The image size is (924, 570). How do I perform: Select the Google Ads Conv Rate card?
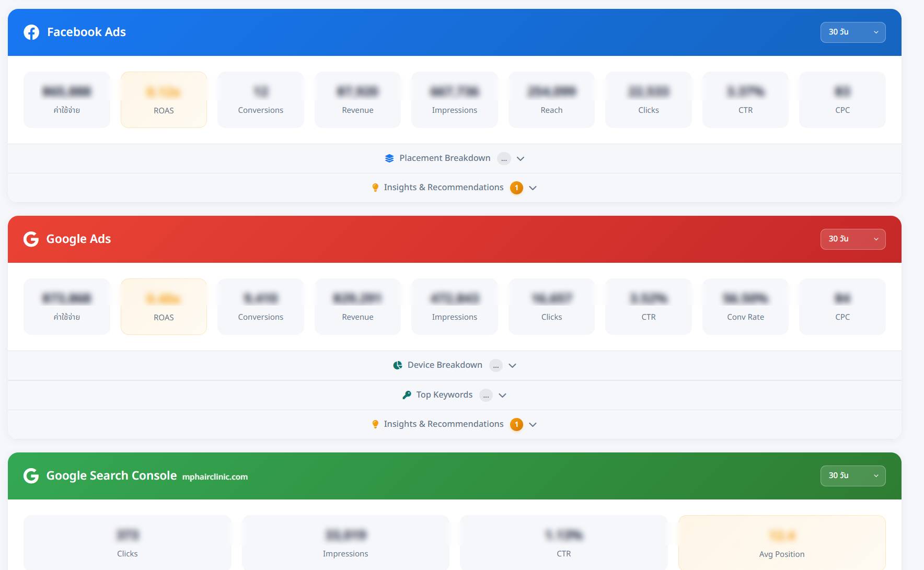pos(745,307)
